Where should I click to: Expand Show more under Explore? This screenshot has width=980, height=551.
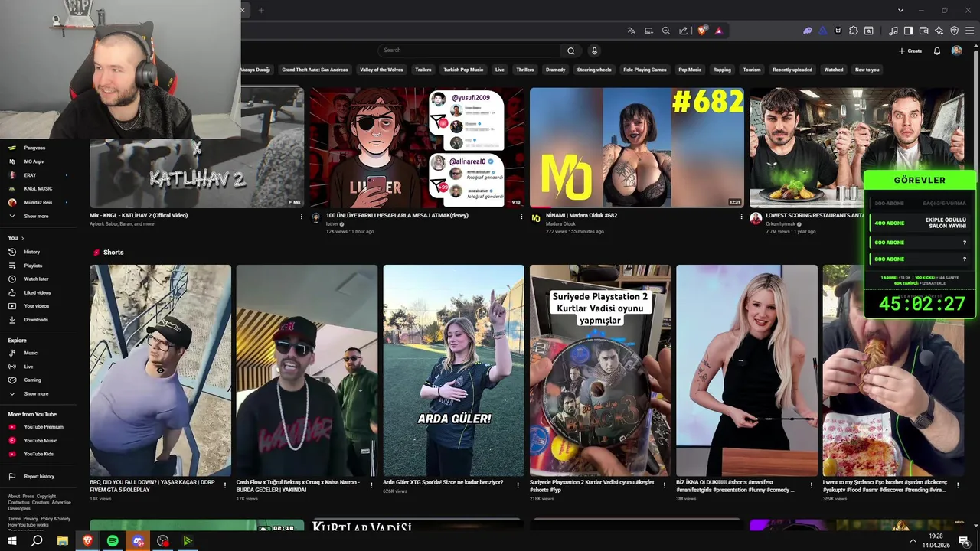pos(36,394)
